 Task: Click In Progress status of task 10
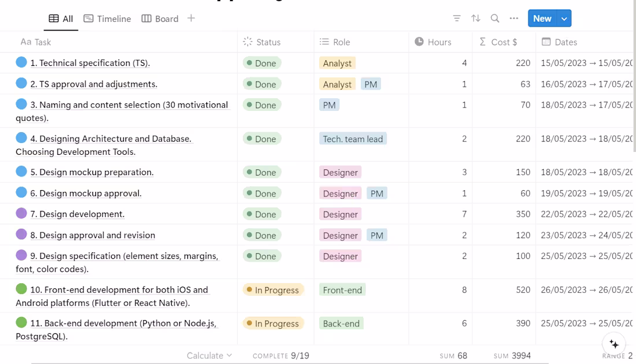pyautogui.click(x=273, y=290)
